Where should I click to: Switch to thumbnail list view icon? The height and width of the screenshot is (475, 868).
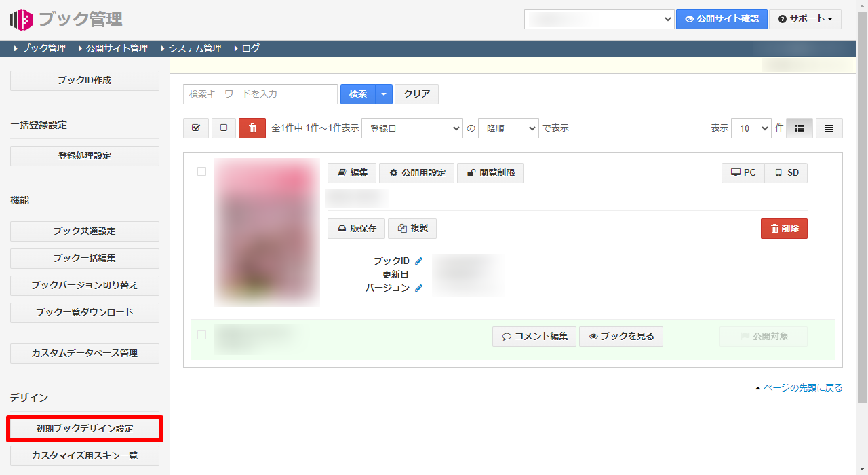(x=800, y=128)
